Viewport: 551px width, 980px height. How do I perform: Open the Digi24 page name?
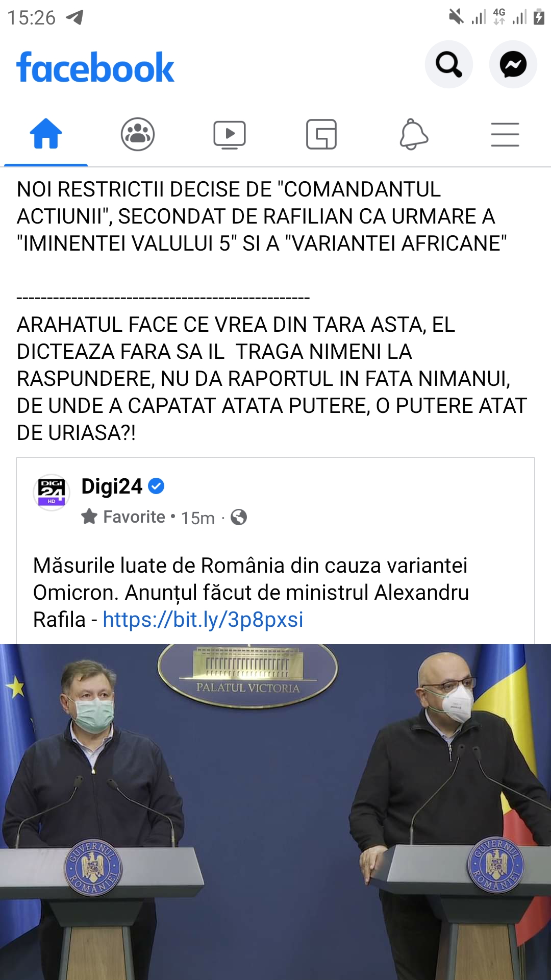point(112,486)
